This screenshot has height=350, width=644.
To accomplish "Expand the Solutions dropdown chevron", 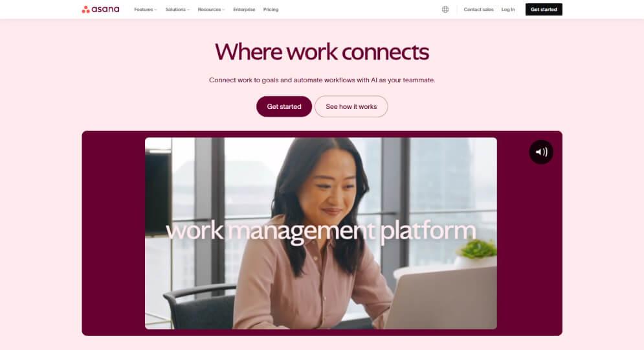I will point(188,10).
